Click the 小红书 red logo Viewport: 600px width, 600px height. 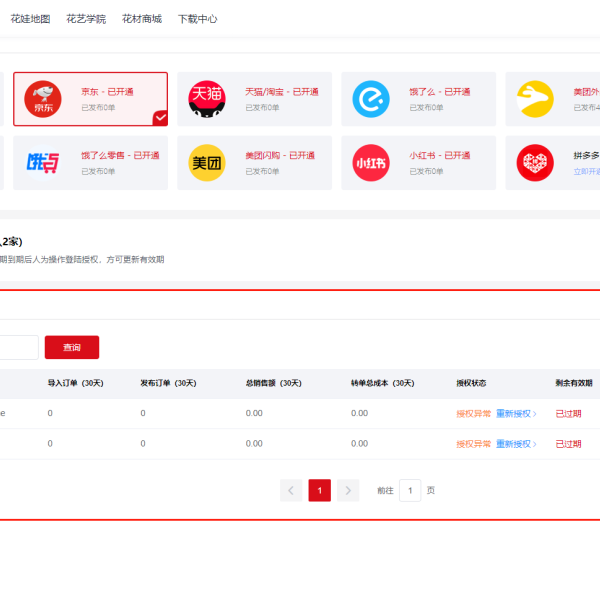371,163
